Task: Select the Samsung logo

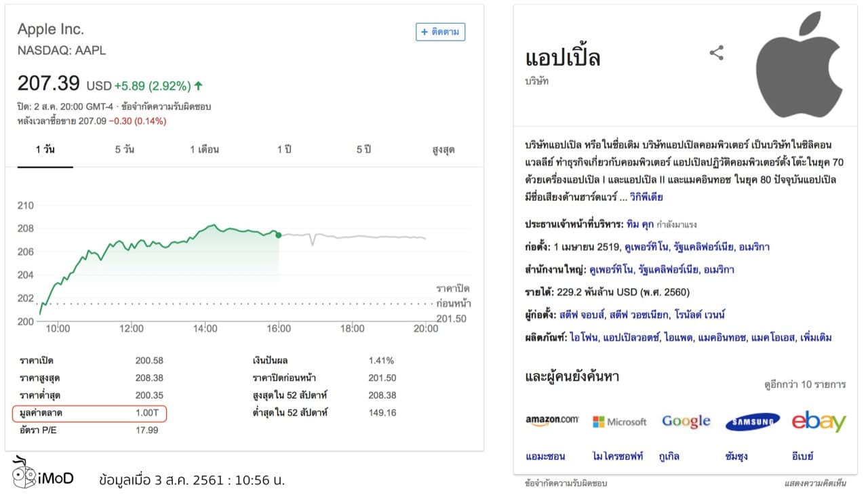Action: [753, 421]
